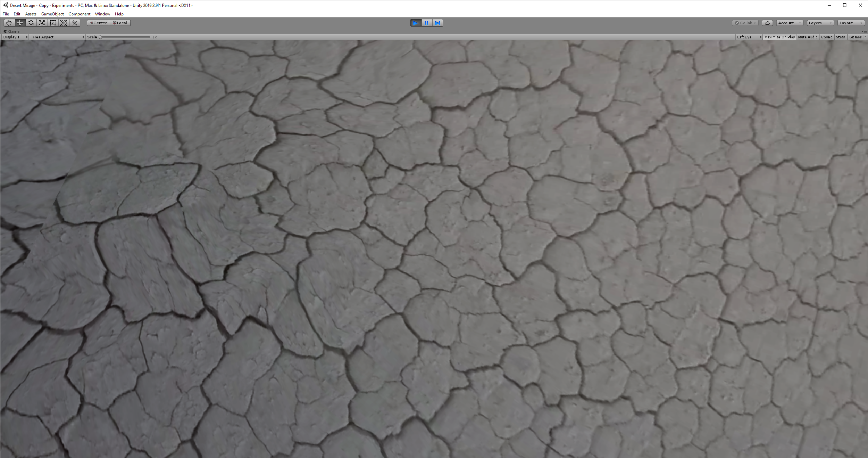Screen dimensions: 868x458
Task: Click the Scale slider handle
Action: 100,37
